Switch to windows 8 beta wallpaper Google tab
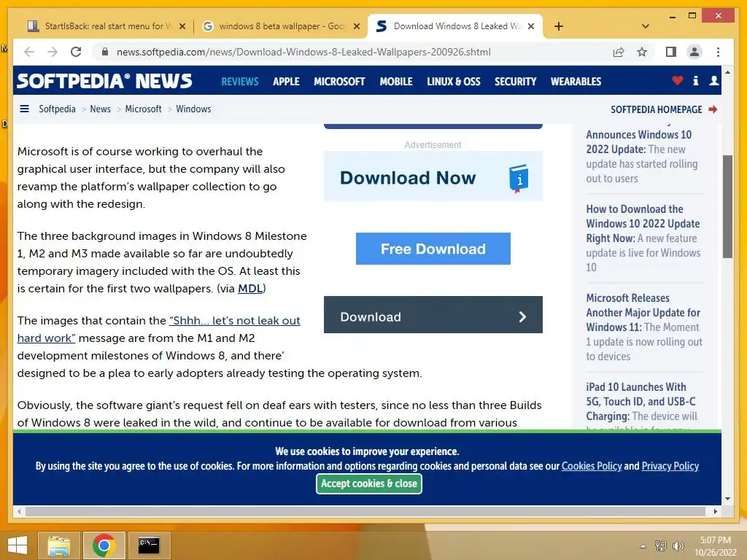 click(x=280, y=26)
